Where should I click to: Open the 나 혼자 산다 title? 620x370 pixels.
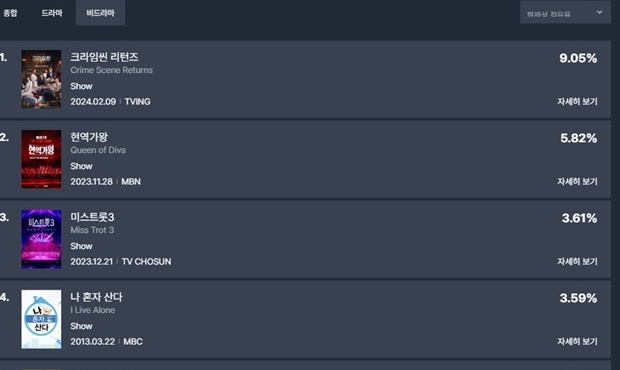96,297
